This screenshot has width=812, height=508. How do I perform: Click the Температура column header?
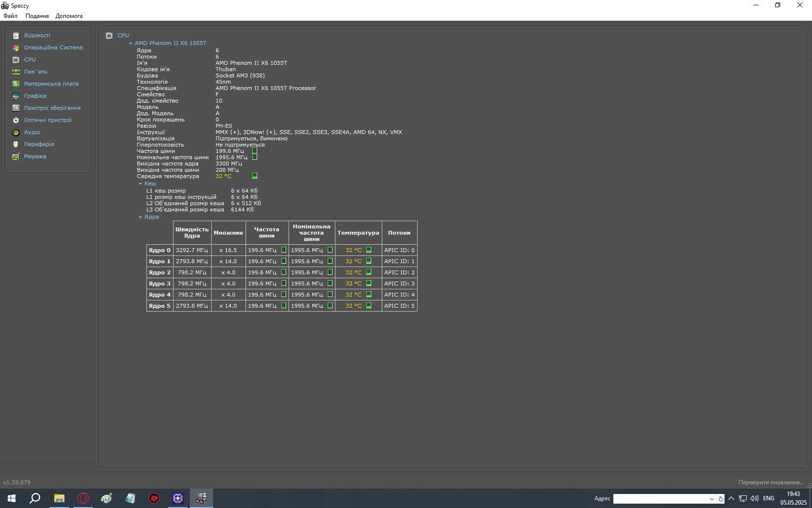[x=358, y=233]
